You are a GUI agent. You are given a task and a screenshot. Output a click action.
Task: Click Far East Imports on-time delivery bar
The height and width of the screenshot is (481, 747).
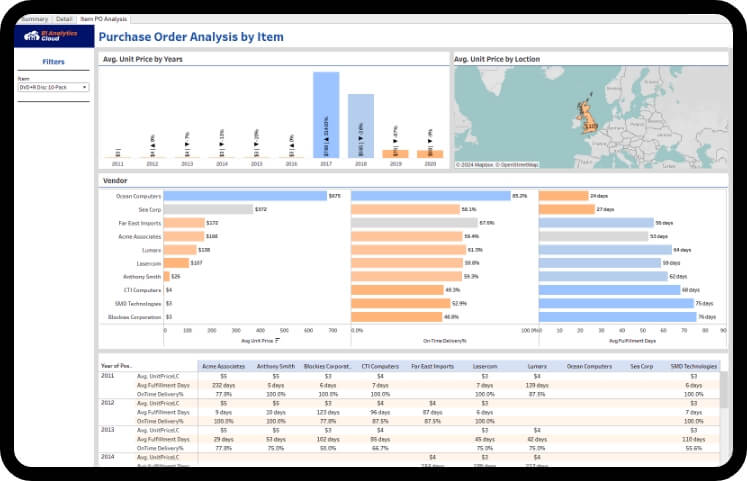(x=414, y=223)
